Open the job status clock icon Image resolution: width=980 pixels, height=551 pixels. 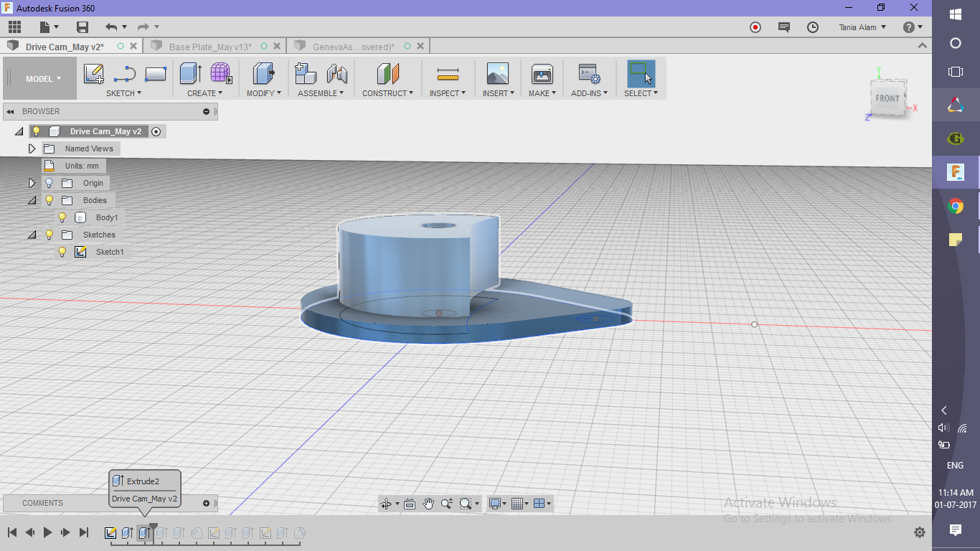tap(813, 27)
